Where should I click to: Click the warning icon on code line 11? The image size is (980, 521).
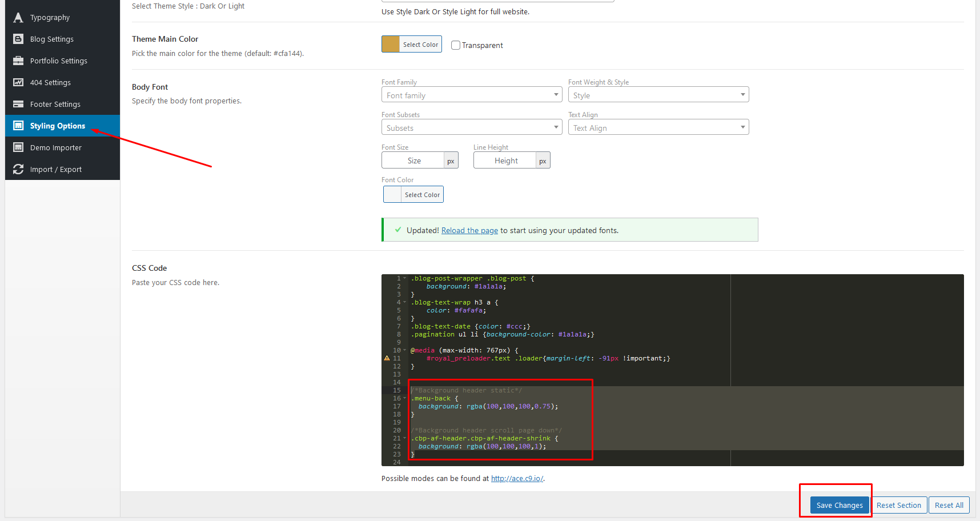(387, 358)
